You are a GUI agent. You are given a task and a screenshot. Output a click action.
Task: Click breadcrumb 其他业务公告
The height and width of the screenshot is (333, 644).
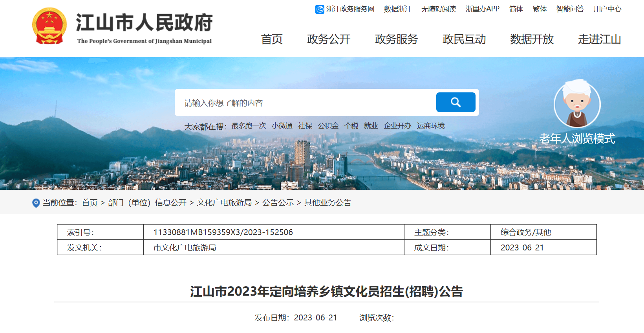[328, 203]
